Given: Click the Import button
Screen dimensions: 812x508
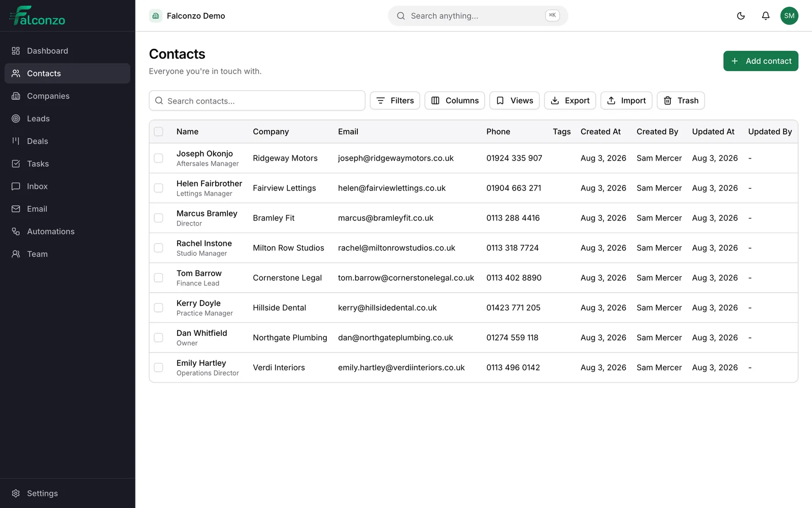Looking at the screenshot, I should coord(626,101).
